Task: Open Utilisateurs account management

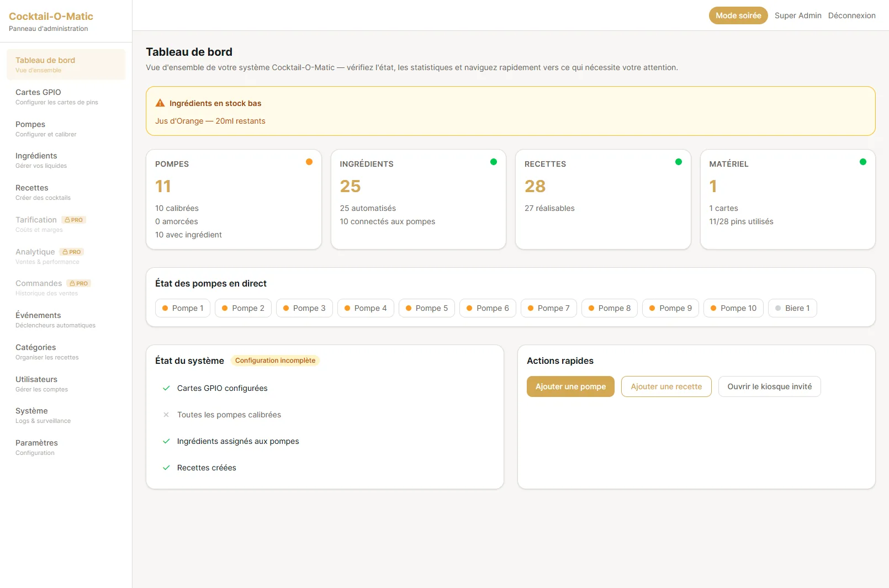Action: point(66,384)
